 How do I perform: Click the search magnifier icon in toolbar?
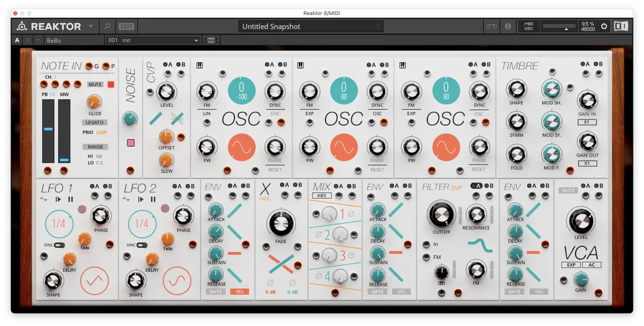[106, 27]
